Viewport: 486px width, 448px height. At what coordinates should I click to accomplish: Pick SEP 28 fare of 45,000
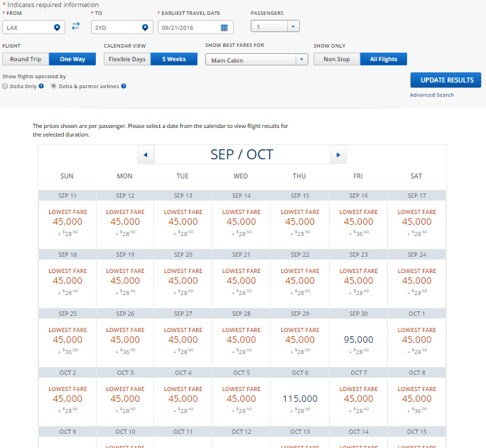pyautogui.click(x=241, y=342)
